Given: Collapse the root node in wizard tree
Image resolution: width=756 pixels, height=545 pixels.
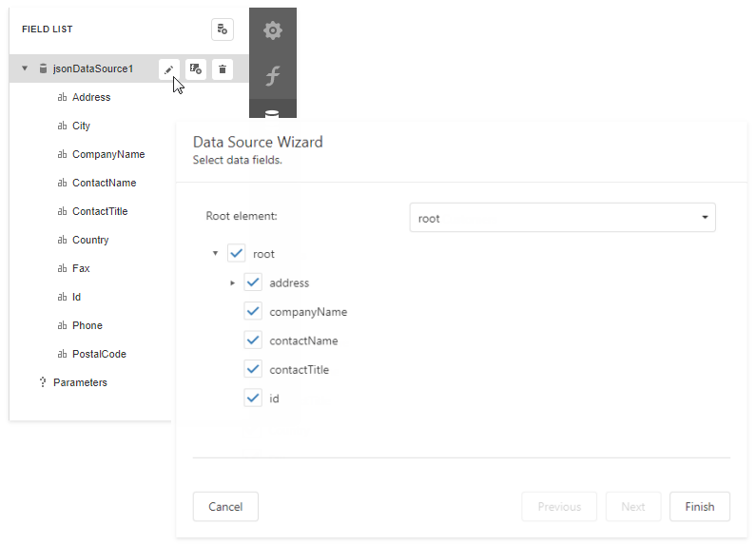Looking at the screenshot, I should [x=216, y=253].
